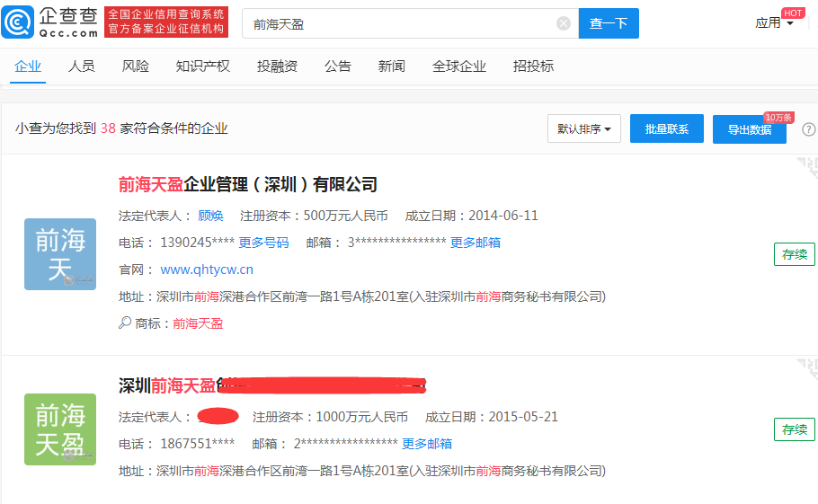Image resolution: width=818 pixels, height=504 pixels.
Task: Open the first company's blue logo thumbnail
Action: (x=60, y=253)
